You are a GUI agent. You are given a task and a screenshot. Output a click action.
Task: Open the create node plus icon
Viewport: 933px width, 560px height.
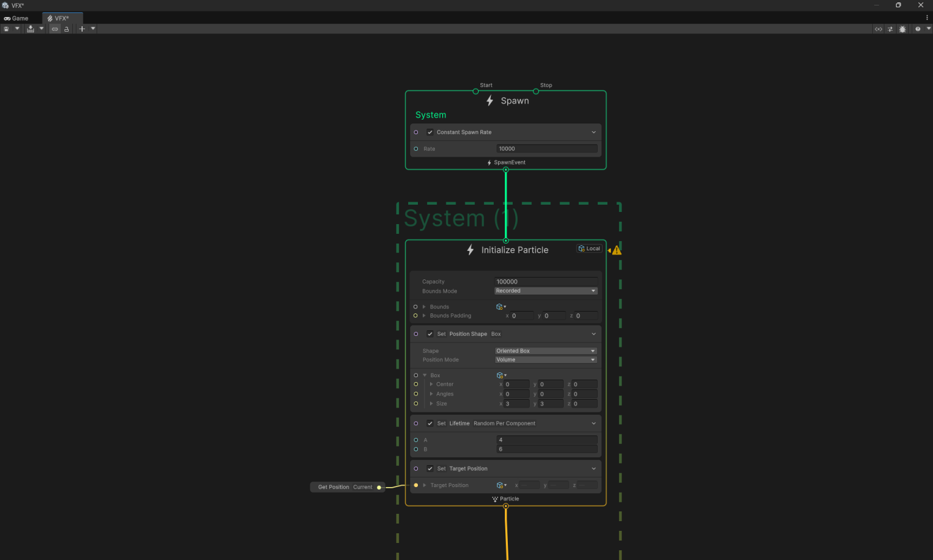(81, 29)
